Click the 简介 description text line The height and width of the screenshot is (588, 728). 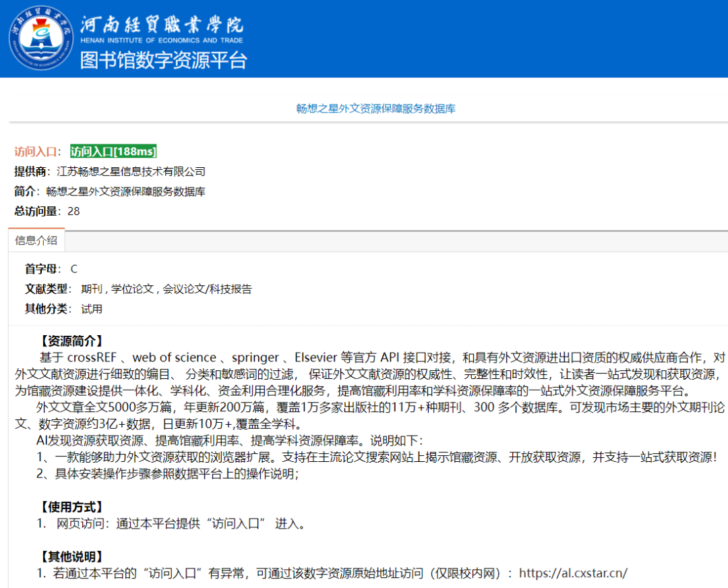click(110, 192)
